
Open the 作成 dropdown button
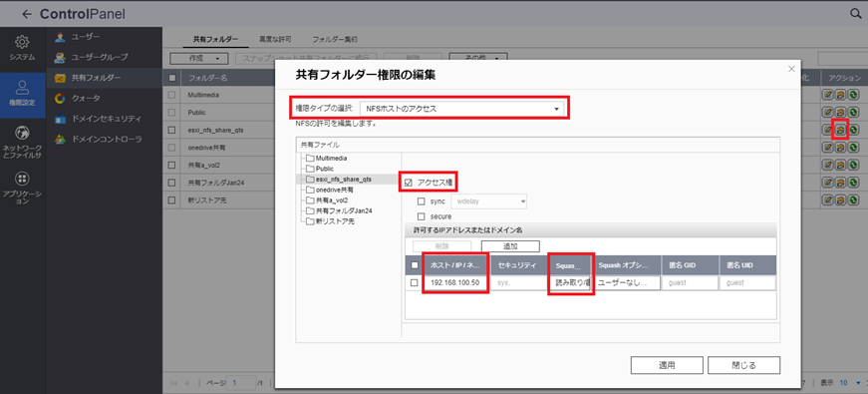tap(199, 58)
